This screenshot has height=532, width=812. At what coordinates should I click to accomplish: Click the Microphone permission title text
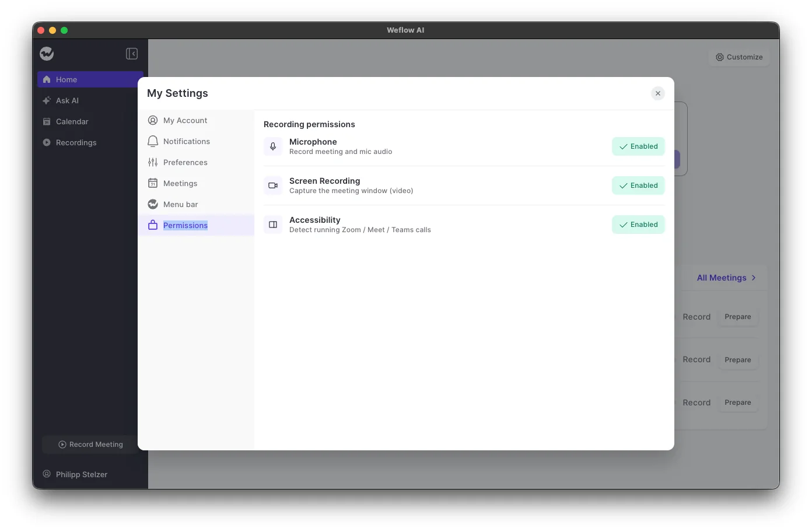[x=313, y=142]
